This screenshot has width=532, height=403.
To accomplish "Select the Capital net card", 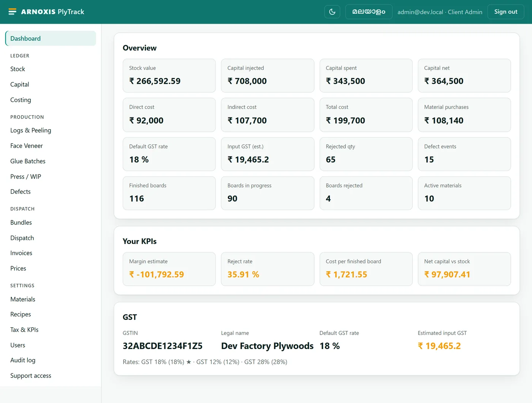I will click(464, 76).
